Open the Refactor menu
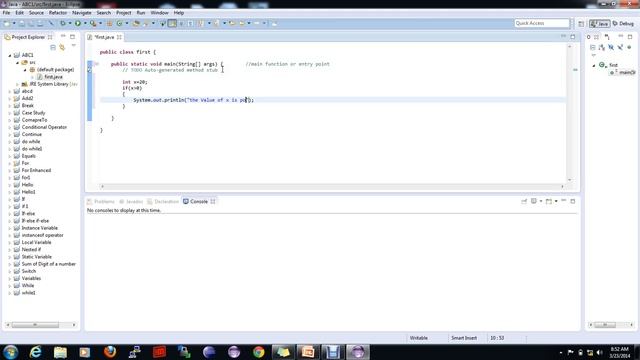 (x=58, y=13)
